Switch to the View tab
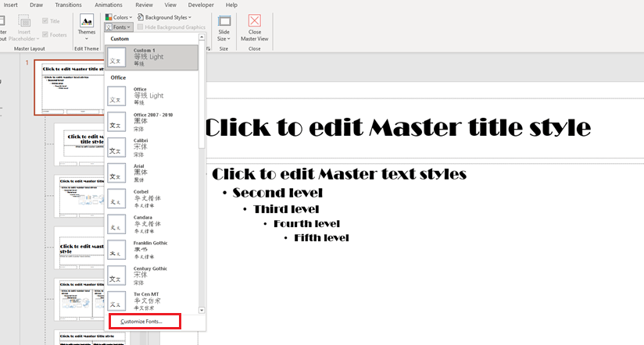Viewport: 644px width, 345px height. pos(170,5)
